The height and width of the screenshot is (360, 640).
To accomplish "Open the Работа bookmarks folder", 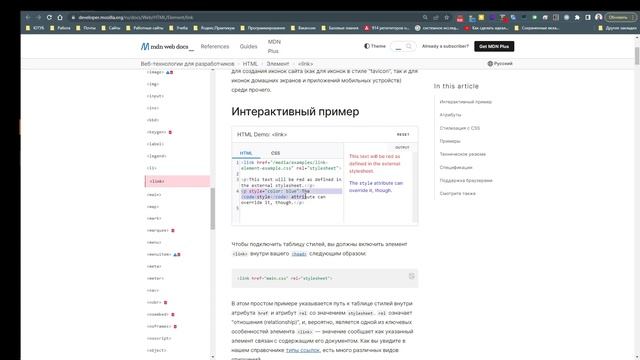I will point(60,28).
